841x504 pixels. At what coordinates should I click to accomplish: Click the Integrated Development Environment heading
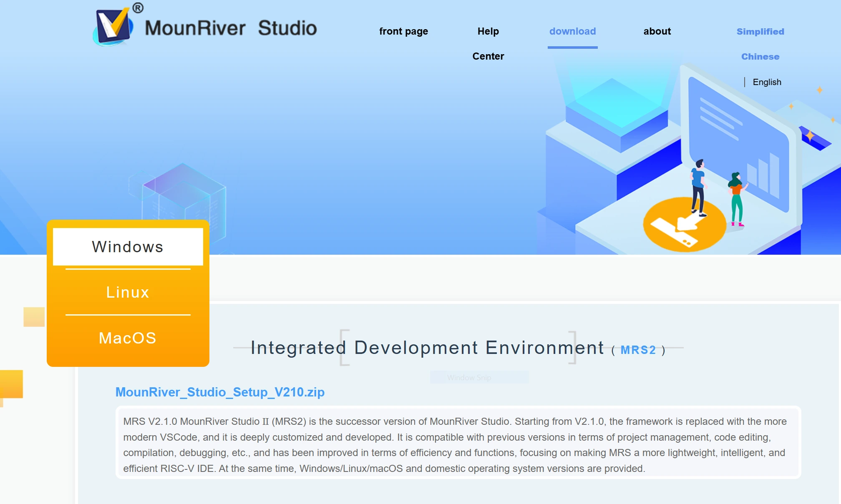coord(427,347)
